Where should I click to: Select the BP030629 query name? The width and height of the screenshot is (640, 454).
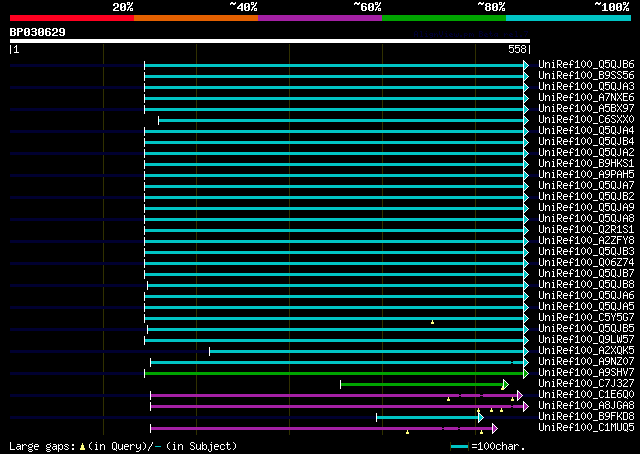pos(38,32)
